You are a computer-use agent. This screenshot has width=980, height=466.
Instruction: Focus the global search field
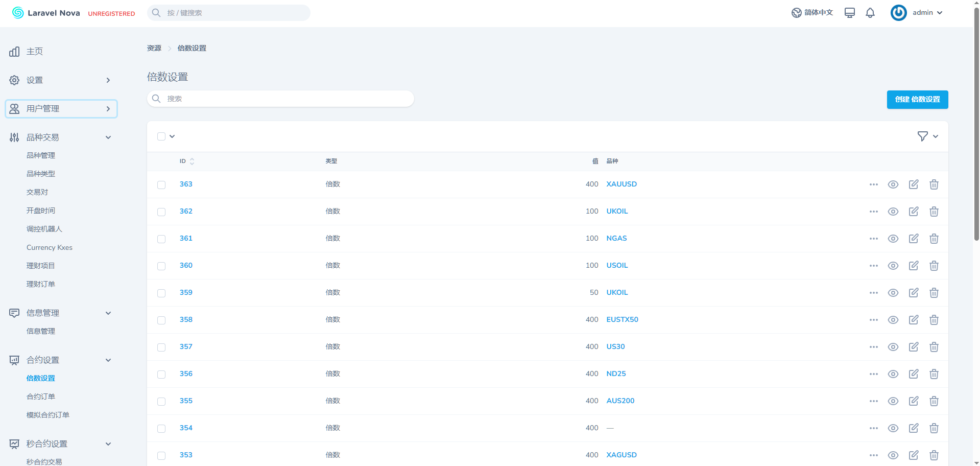point(229,13)
